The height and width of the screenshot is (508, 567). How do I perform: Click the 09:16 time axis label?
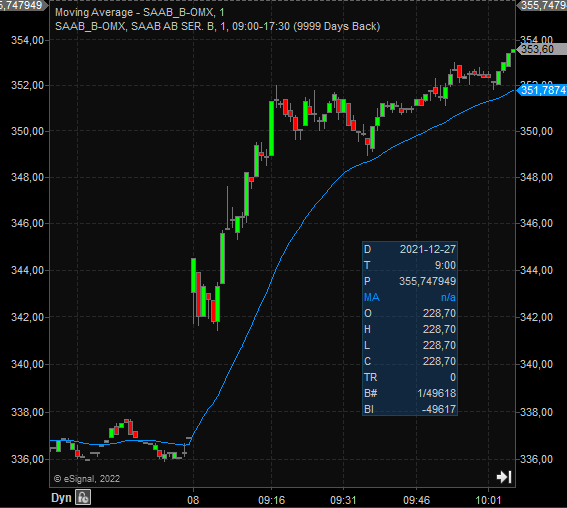click(271, 500)
